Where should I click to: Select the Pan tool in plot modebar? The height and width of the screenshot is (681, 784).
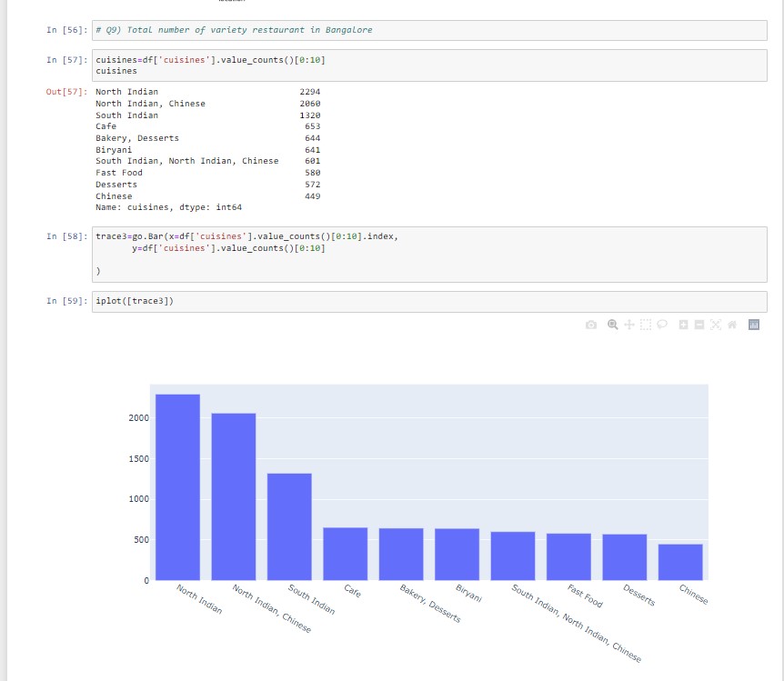point(629,325)
